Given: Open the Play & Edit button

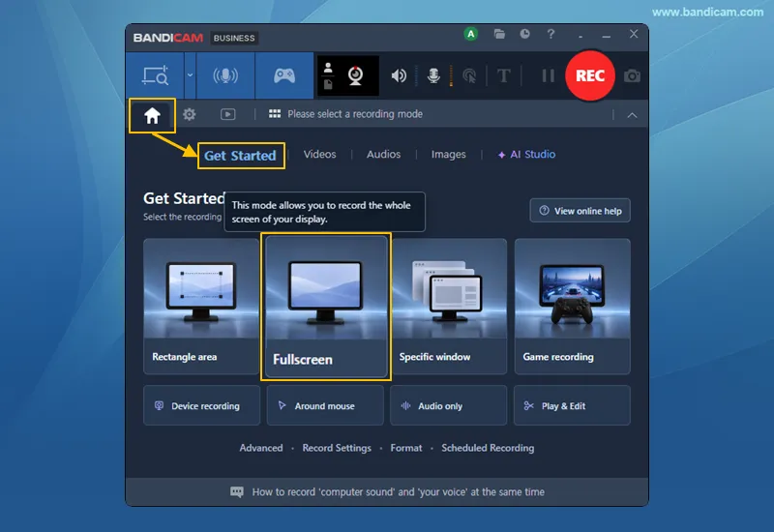Looking at the screenshot, I should [572, 405].
